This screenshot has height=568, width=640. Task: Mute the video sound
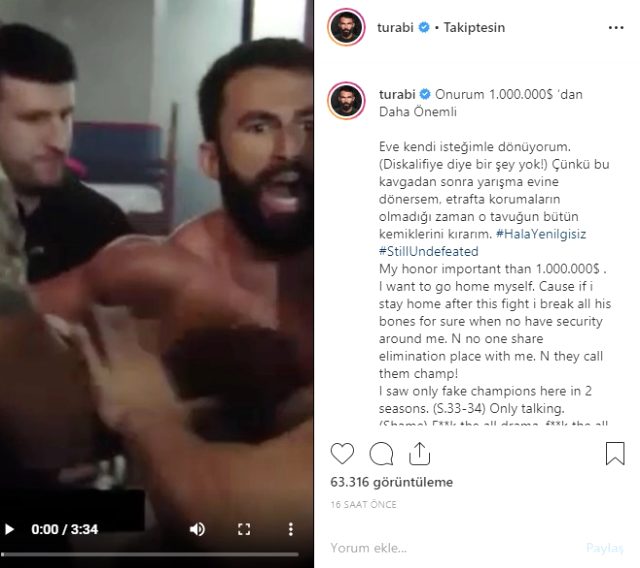[x=197, y=530]
